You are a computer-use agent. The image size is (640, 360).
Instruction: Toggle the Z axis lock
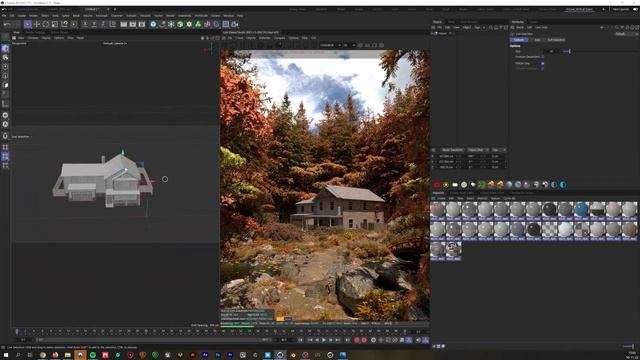click(x=103, y=24)
